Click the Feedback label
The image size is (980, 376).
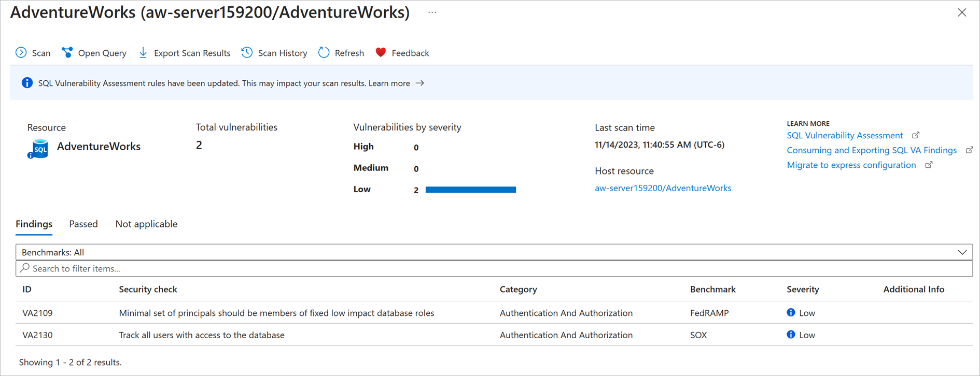pyautogui.click(x=410, y=53)
